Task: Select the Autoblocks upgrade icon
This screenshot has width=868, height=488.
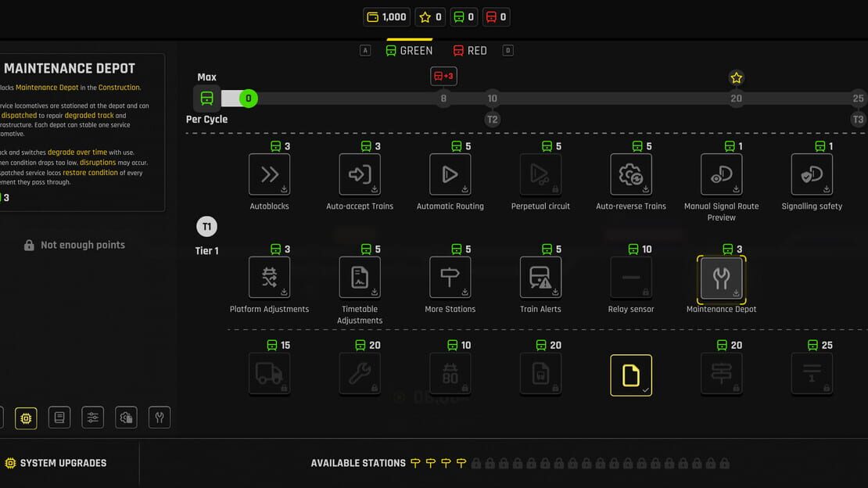Action: [x=269, y=174]
